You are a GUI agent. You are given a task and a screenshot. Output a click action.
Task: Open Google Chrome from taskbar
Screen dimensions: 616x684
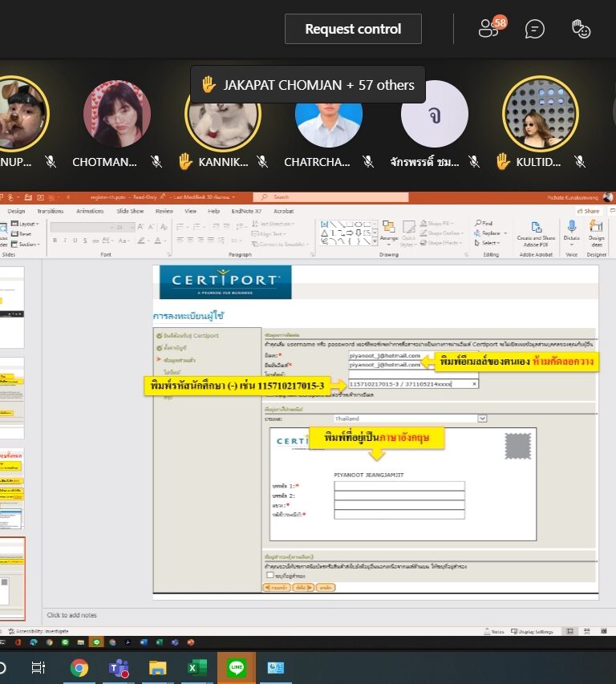pyautogui.click(x=79, y=668)
